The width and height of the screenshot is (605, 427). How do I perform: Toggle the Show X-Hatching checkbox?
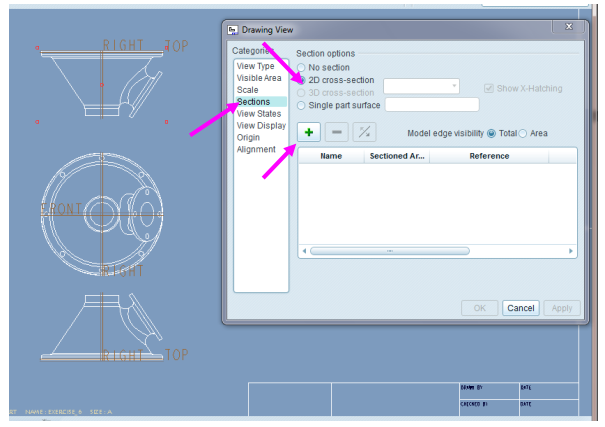(x=489, y=88)
